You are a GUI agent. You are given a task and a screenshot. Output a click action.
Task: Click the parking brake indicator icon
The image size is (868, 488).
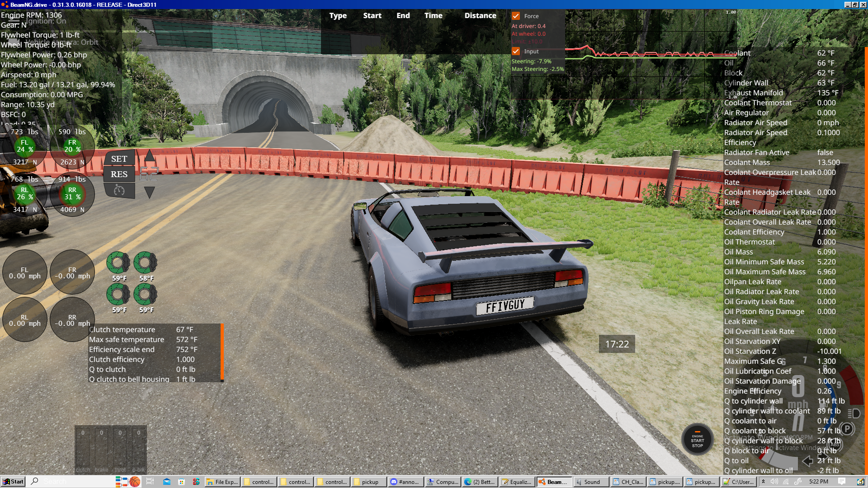point(847,429)
